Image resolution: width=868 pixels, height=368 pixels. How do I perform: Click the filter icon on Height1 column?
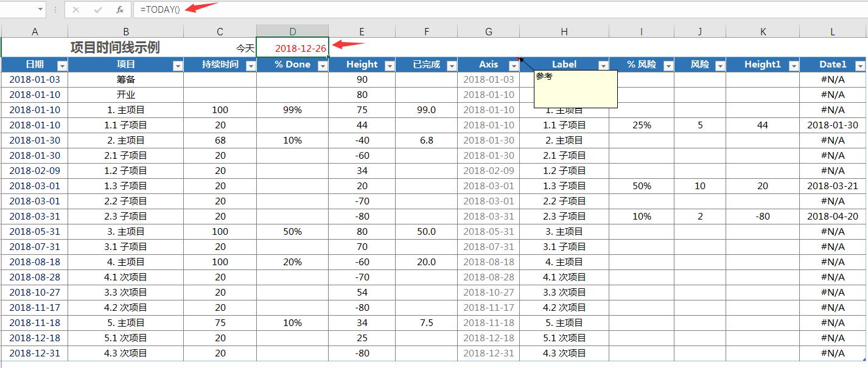pos(794,64)
